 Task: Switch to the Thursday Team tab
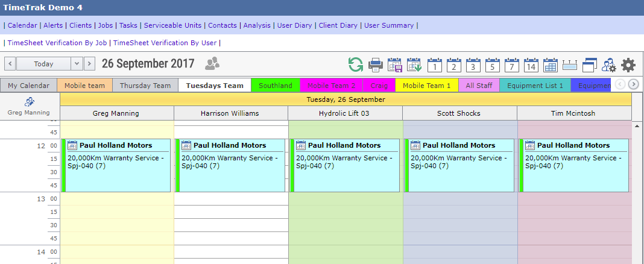(x=145, y=86)
